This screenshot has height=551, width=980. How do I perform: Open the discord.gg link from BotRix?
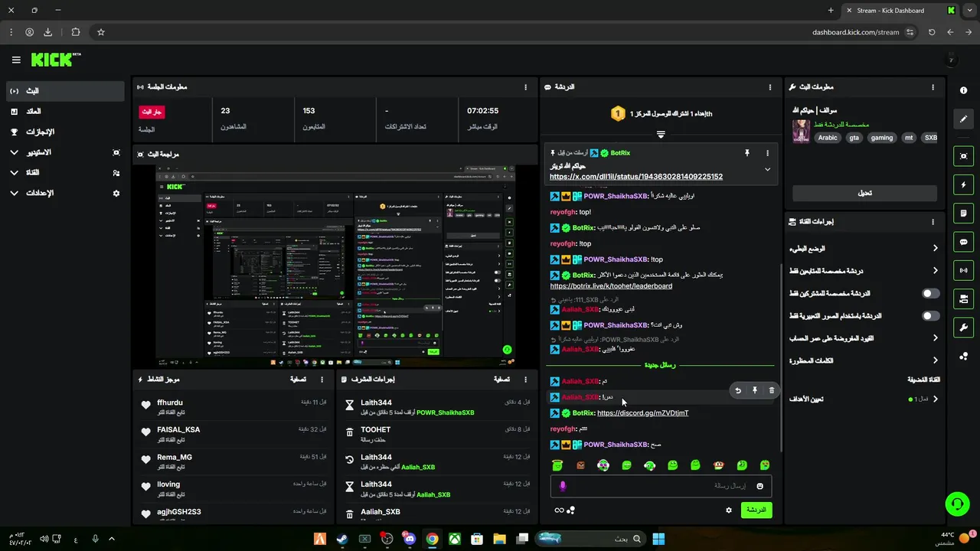coord(642,413)
